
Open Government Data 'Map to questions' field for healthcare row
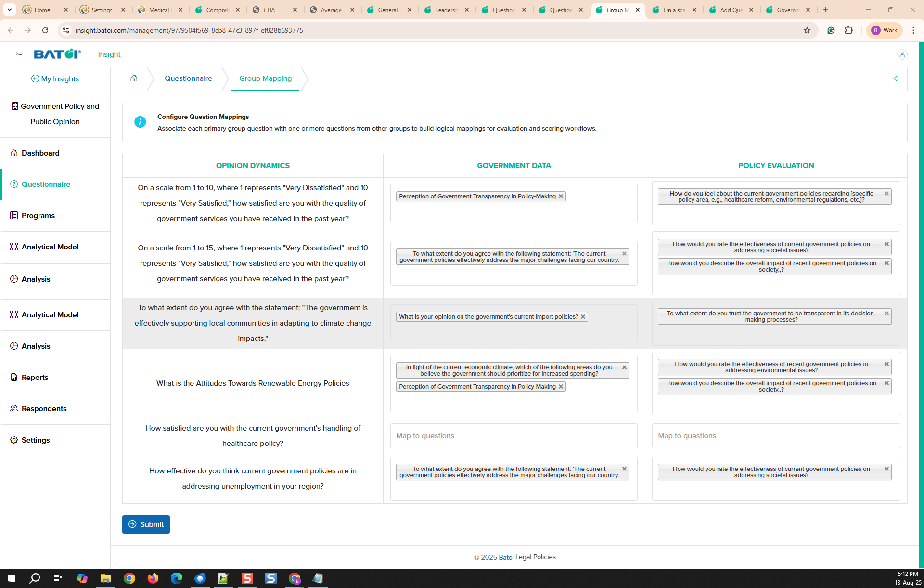point(513,436)
